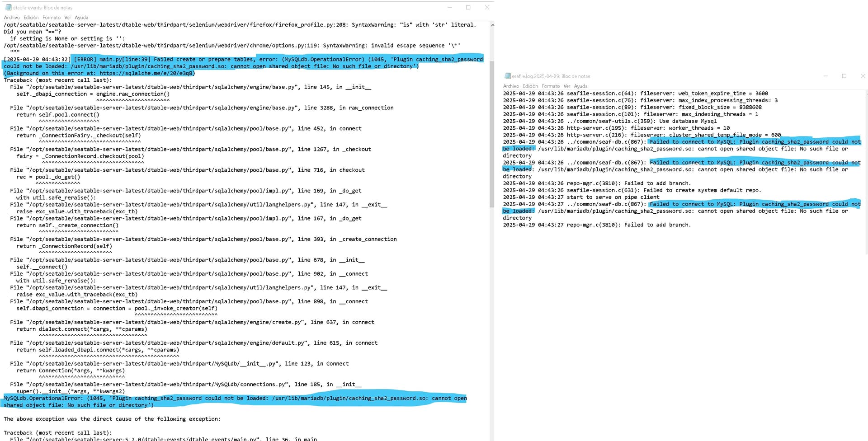Viewport: 868px width, 441px height.
Task: Click Notepad icon in dtable-events title bar
Action: pyautogui.click(x=8, y=8)
